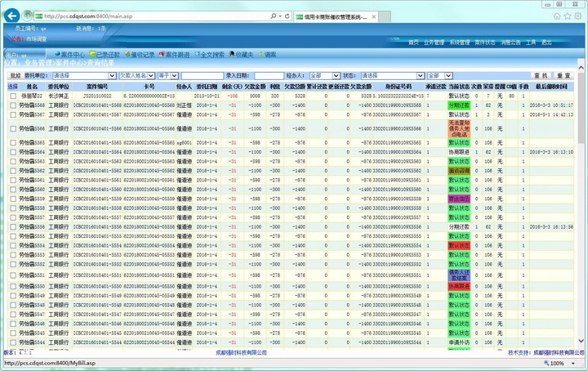Click the 录入日期 date input field

tap(269, 76)
